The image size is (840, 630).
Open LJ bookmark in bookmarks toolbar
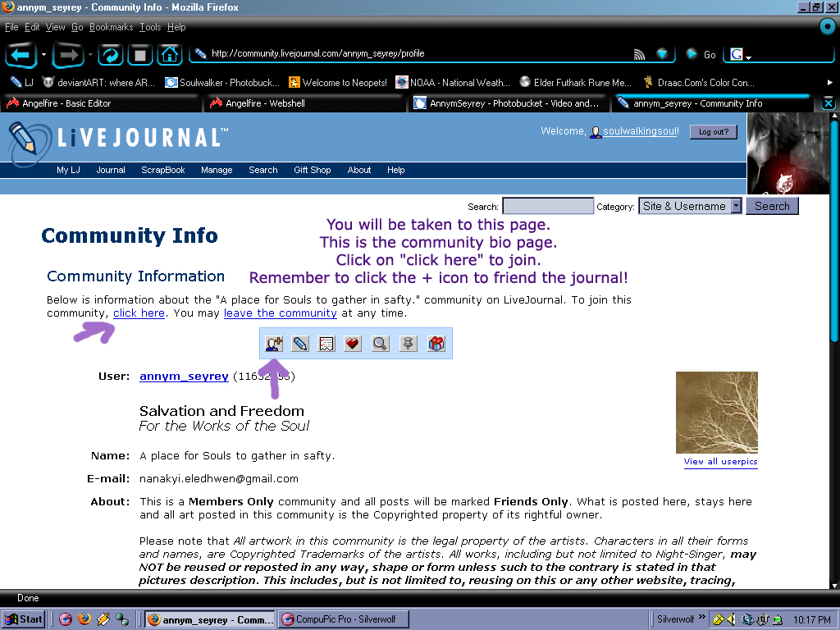[x=22, y=83]
